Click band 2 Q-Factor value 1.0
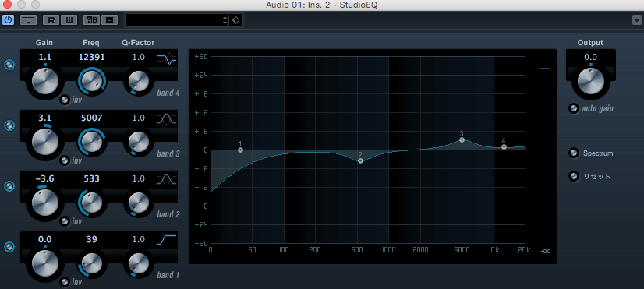Image resolution: width=644 pixels, height=289 pixels. [139, 178]
